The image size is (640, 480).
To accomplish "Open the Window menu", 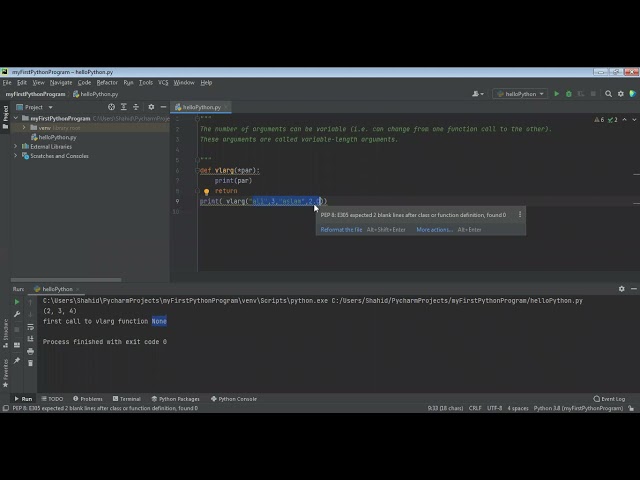I will 184,82.
